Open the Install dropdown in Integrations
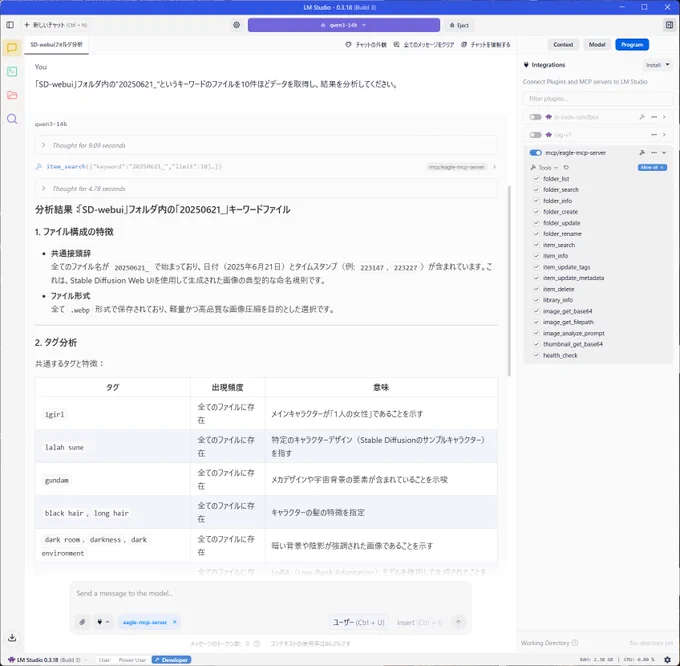Image resolution: width=680 pixels, height=666 pixels. [x=657, y=65]
